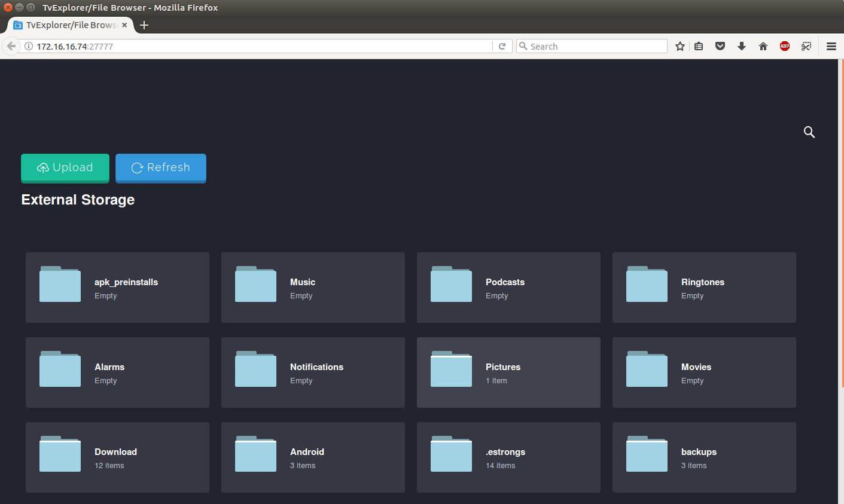The height and width of the screenshot is (504, 844).
Task: Open a new browser tab
Action: pyautogui.click(x=144, y=25)
